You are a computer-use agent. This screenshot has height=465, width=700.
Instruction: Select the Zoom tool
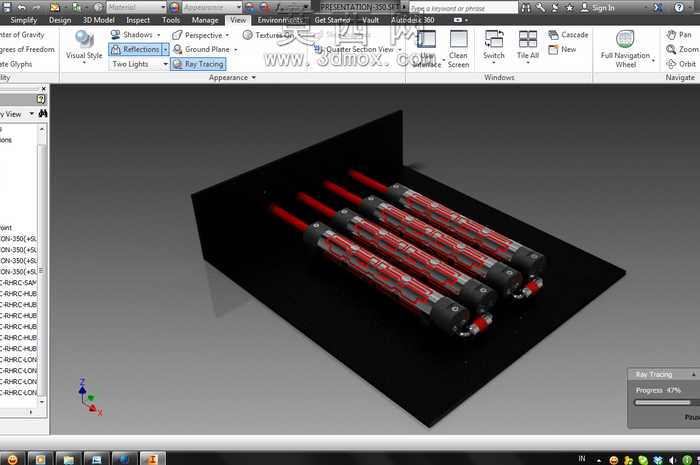pos(682,49)
